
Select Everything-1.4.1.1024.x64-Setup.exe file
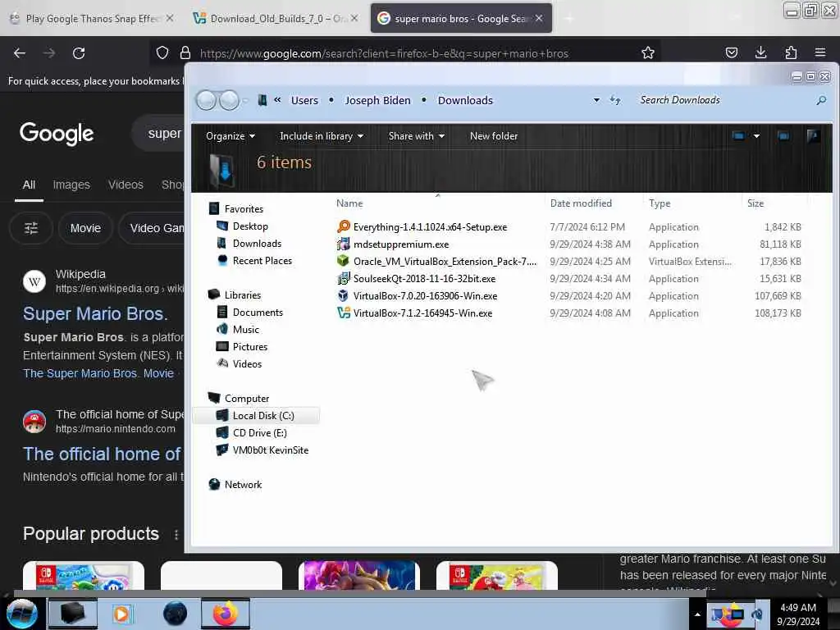click(x=430, y=227)
